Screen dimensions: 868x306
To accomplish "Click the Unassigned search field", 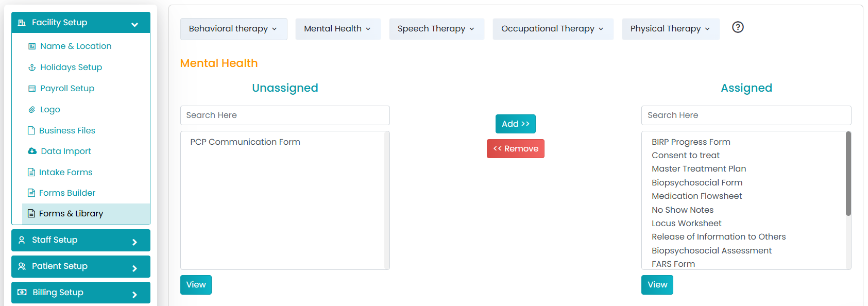I will [x=285, y=115].
